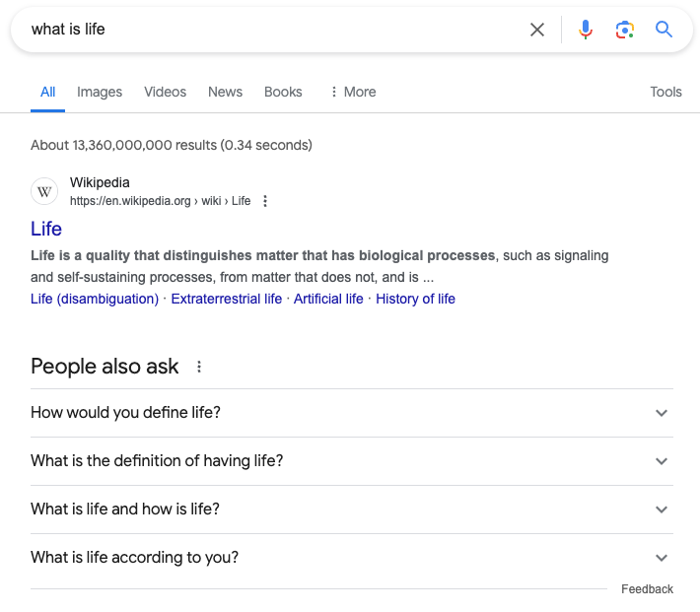Click inside the 'what is life' search field
Screen dimensions: 700x612
coord(266,30)
